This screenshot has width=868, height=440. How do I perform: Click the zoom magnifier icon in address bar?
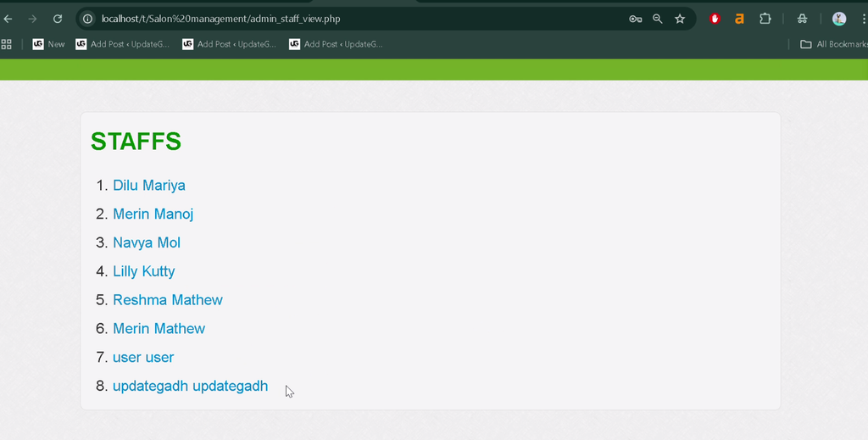[657, 19]
